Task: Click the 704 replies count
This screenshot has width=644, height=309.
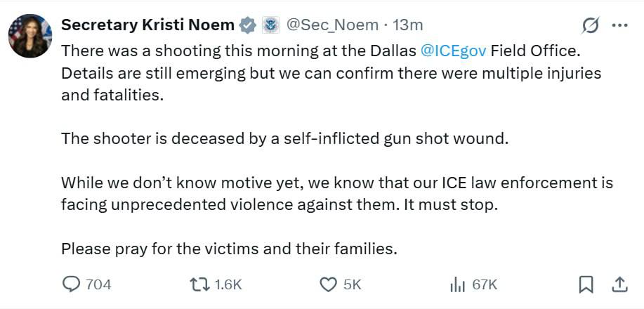Action: pos(98,284)
